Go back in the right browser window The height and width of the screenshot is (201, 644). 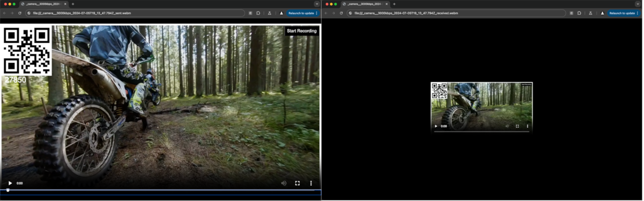(x=326, y=13)
